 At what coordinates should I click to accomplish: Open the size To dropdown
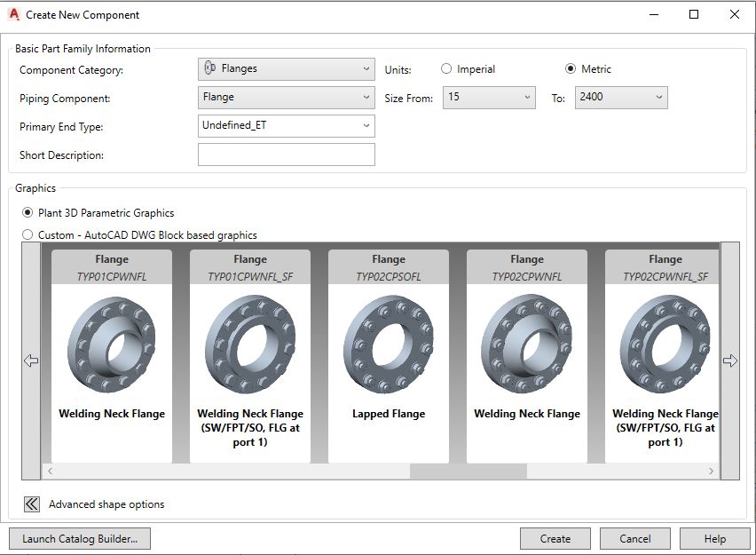(621, 98)
